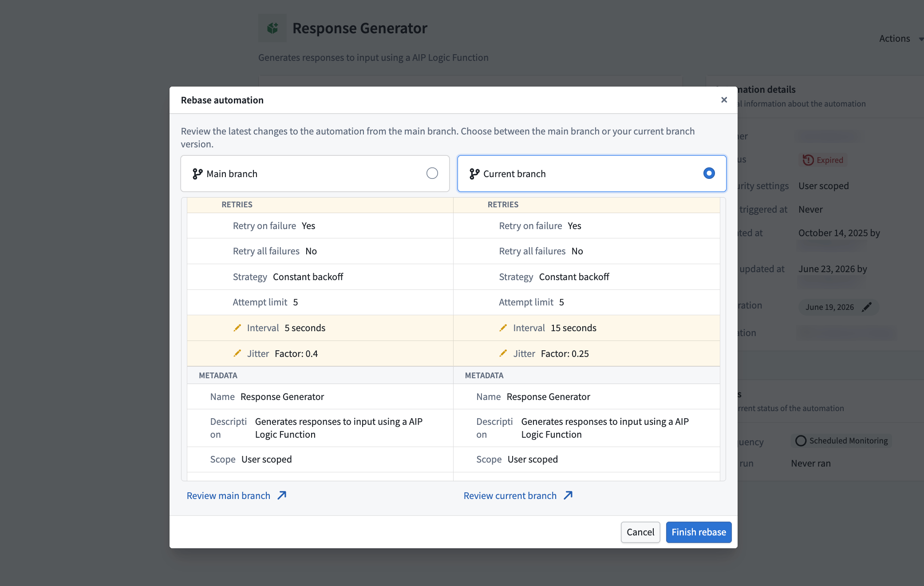Click current branch 'Constant backoff' strategy value
The image size is (924, 586).
tap(574, 277)
